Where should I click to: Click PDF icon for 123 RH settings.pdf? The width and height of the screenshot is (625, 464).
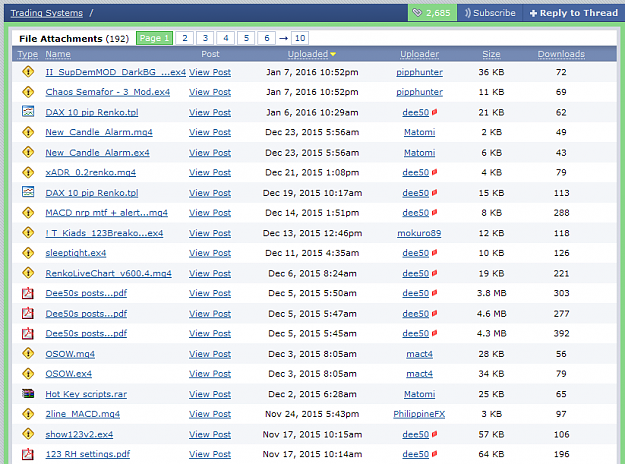(x=28, y=454)
